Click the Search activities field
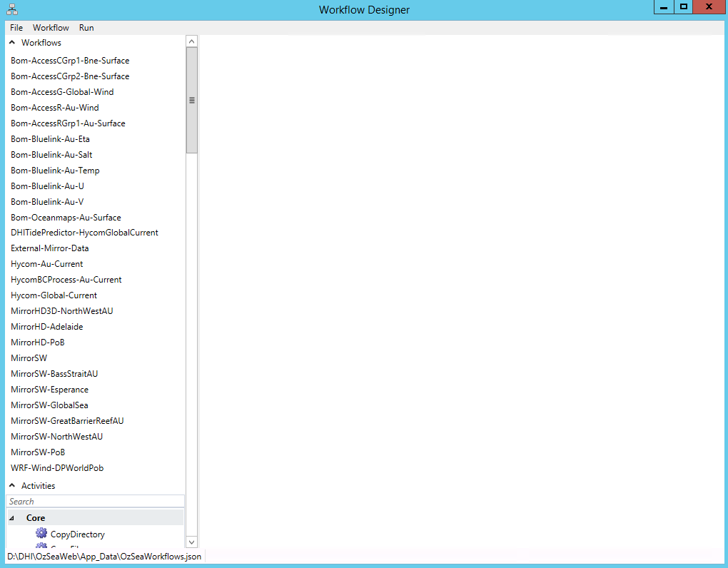Image resolution: width=728 pixels, height=568 pixels. (x=95, y=501)
